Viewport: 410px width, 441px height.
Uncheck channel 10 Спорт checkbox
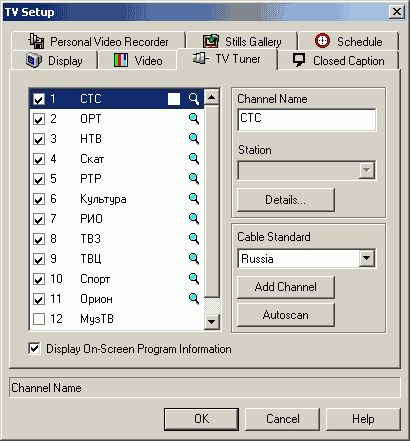pos(39,279)
